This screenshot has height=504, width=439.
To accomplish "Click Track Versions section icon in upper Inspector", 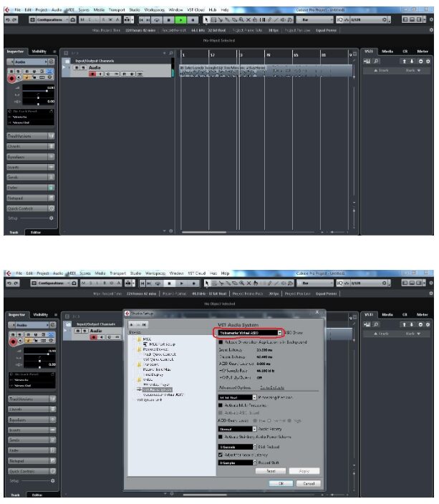I will [x=52, y=135].
